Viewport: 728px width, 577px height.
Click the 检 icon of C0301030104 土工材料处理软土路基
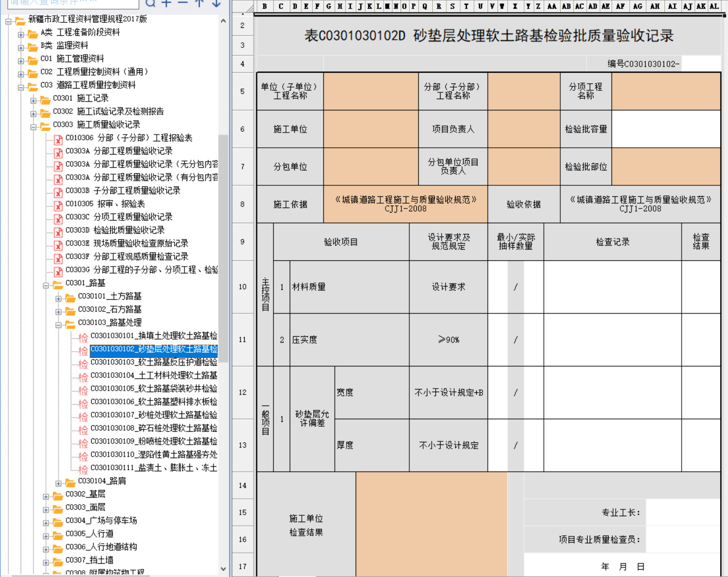(x=83, y=377)
